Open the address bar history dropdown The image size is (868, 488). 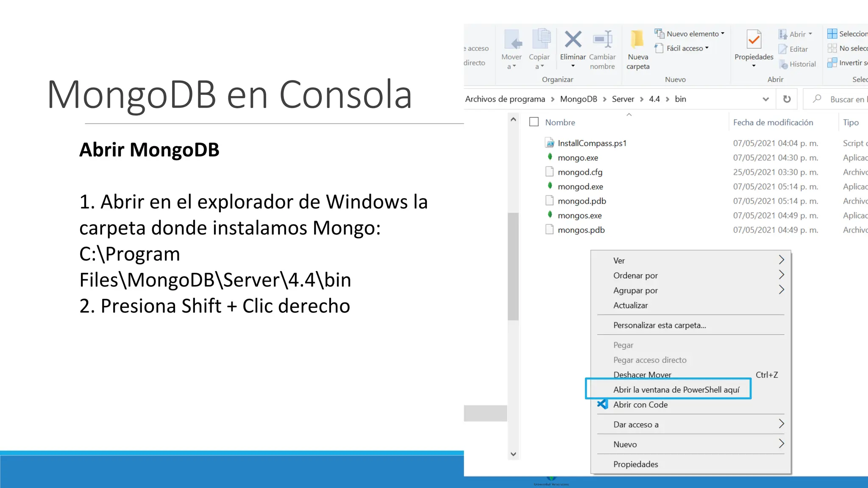click(765, 99)
